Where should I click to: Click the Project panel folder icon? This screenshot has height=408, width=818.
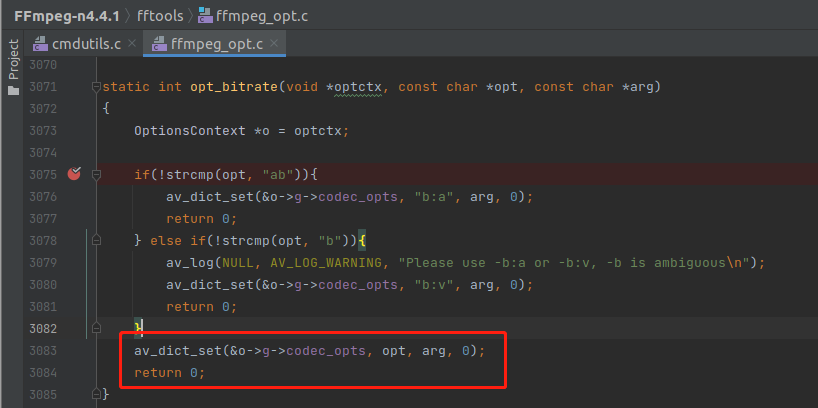[13, 90]
